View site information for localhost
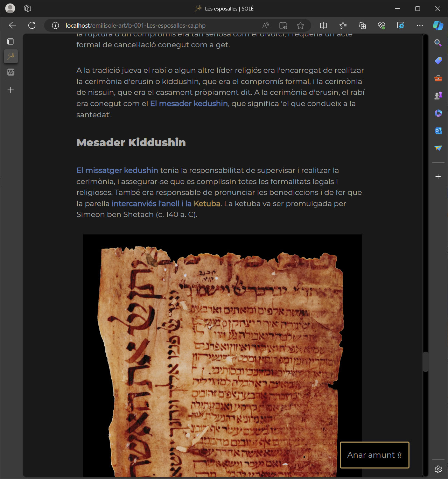 click(55, 25)
